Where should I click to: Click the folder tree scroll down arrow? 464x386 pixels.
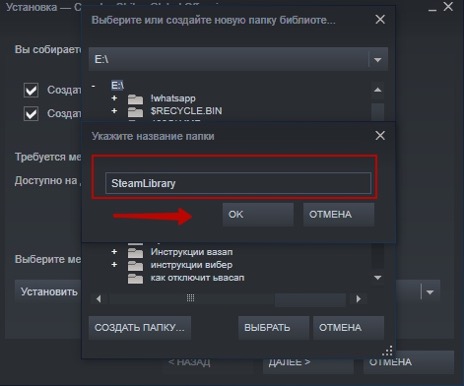click(x=378, y=278)
